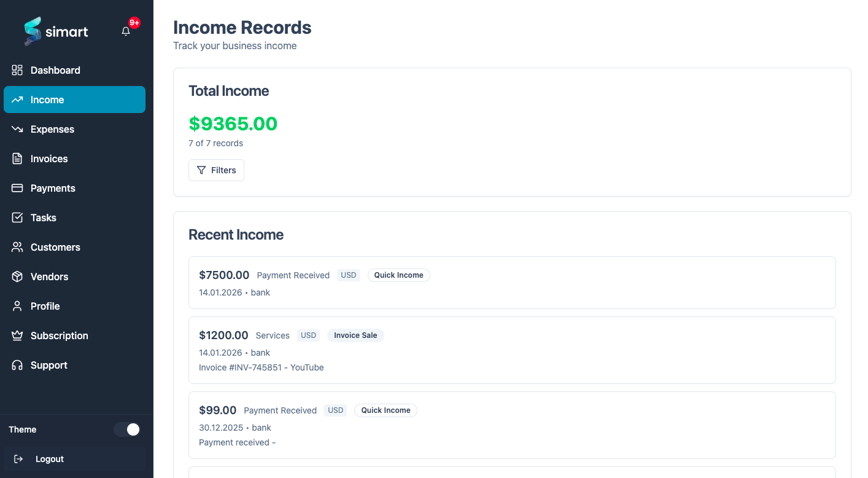Viewport: 868px width, 478px height.
Task: Click Quick Income badge on $7500.00 record
Action: (x=399, y=275)
